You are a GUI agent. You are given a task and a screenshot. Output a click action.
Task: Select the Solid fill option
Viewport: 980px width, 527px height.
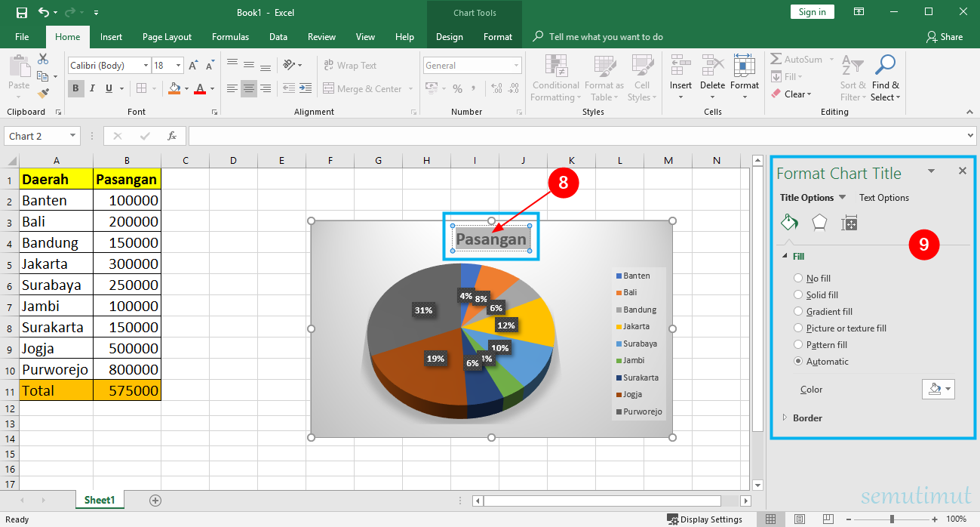coord(798,294)
